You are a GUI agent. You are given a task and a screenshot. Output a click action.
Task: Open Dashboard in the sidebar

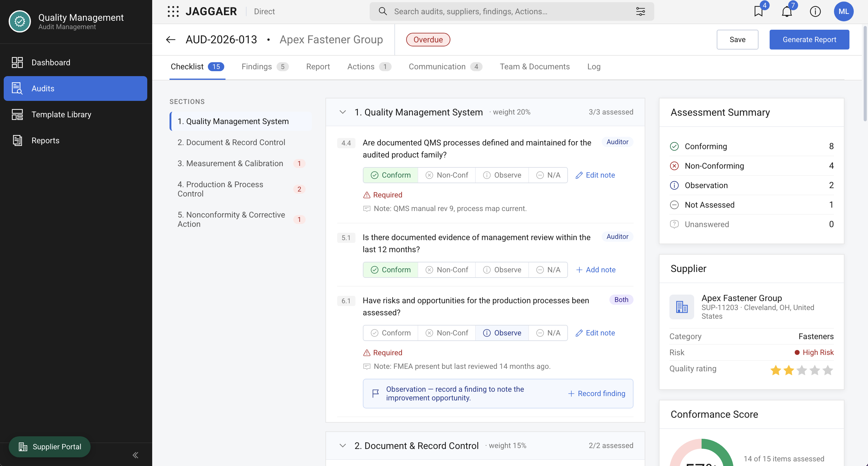(75, 62)
